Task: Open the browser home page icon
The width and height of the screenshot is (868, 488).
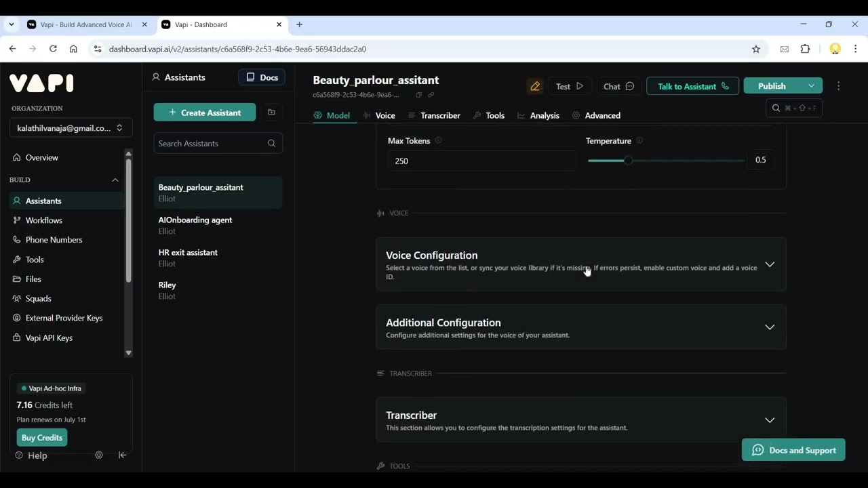Action: pyautogui.click(x=73, y=49)
